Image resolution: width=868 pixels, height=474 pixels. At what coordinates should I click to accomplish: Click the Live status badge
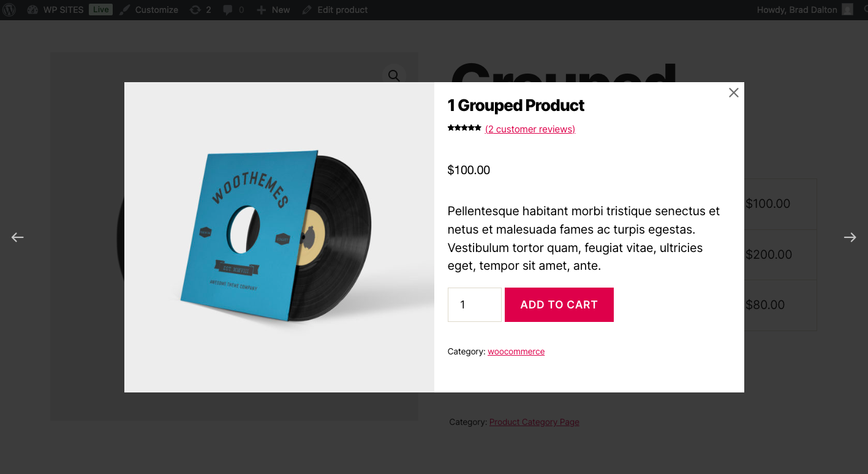pos(100,10)
